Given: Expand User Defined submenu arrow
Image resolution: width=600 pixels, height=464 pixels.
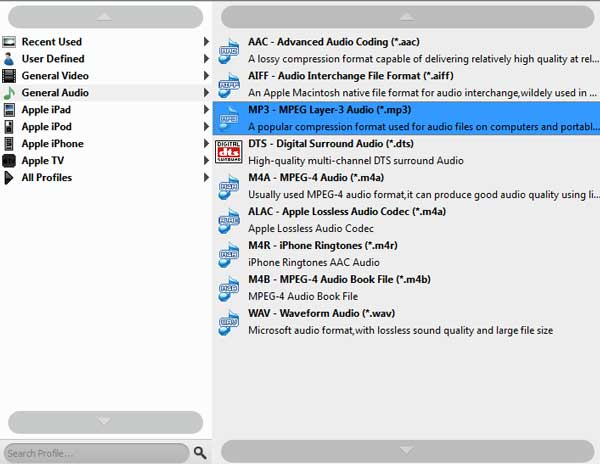Looking at the screenshot, I should pyautogui.click(x=206, y=59).
